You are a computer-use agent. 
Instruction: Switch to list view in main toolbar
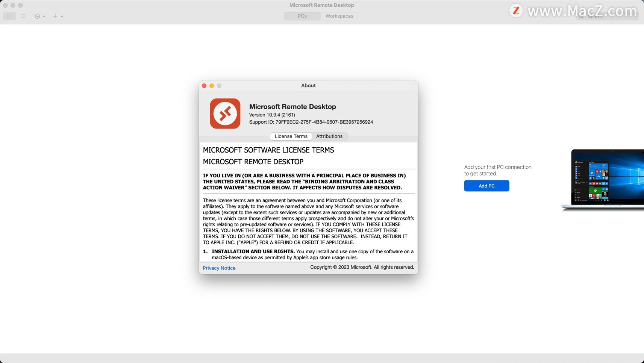pos(23,16)
